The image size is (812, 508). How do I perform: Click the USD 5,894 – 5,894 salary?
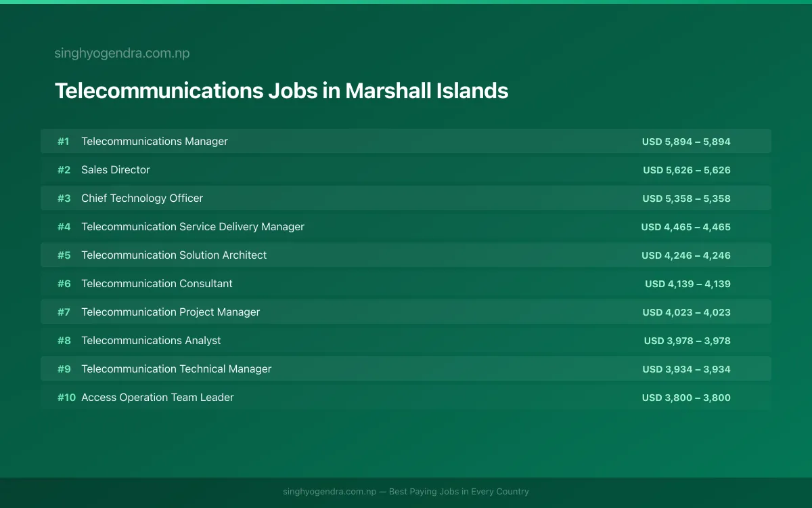coord(686,142)
